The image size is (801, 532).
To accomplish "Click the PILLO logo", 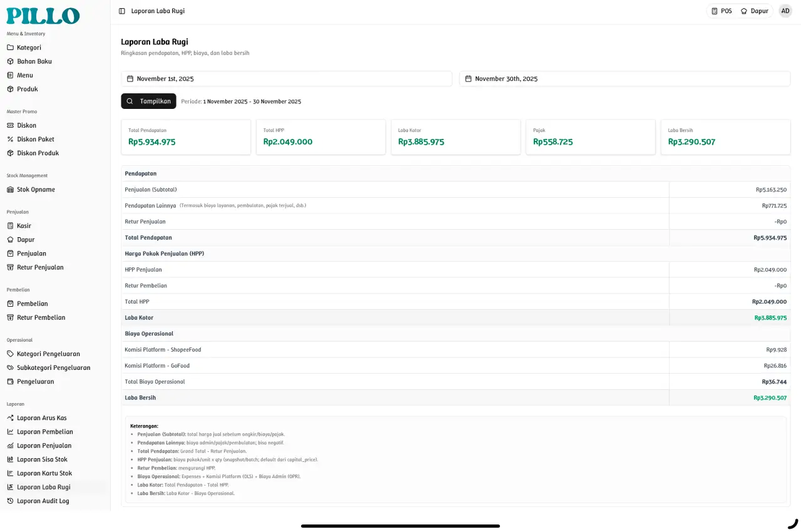I will 43,16.
